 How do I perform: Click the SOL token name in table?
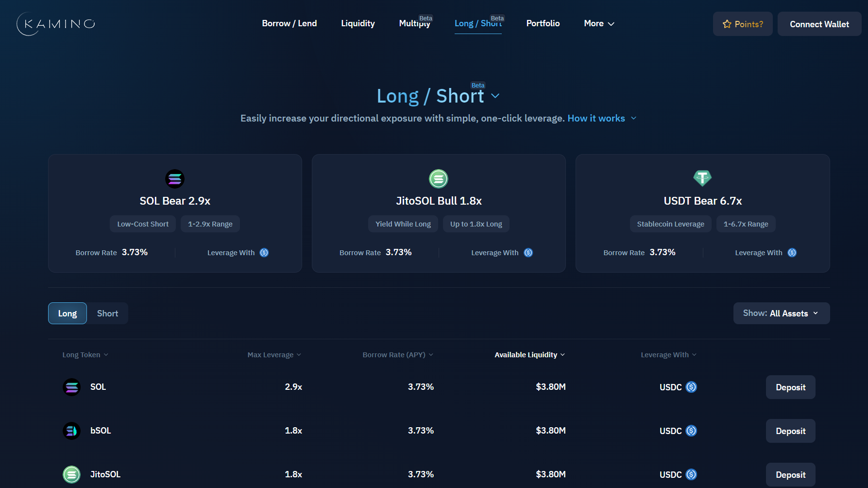pyautogui.click(x=98, y=387)
